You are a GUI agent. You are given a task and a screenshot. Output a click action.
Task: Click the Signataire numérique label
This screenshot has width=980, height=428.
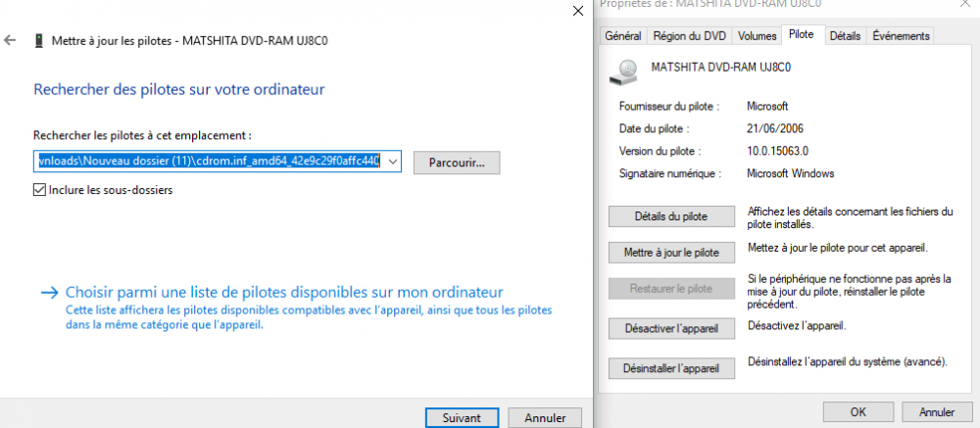pos(670,173)
